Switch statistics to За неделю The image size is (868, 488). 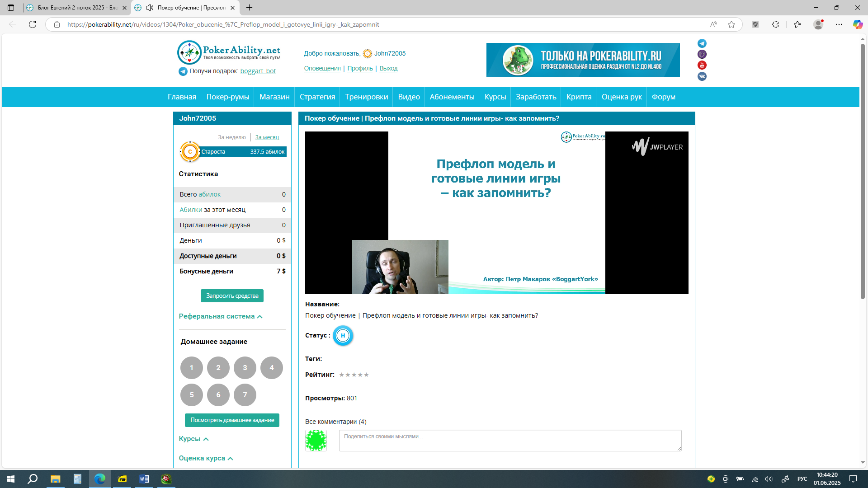click(x=232, y=137)
